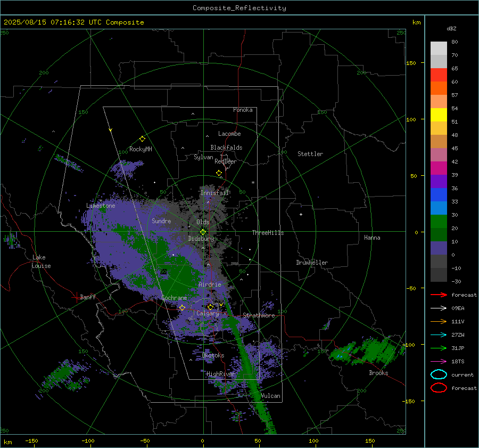
Task: Click the radar site diamond near Didsbury
Action: coord(203,232)
